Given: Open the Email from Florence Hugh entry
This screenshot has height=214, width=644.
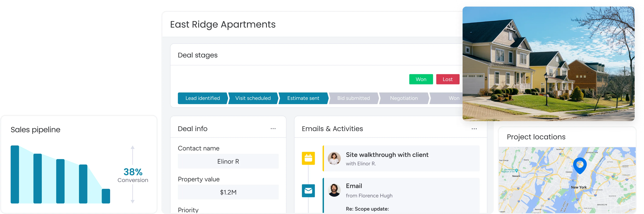Looking at the screenshot, I should [401, 195].
